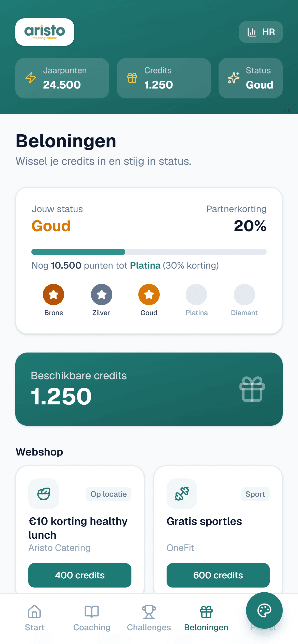Tap the Credits gift icon in the header

pos(132,78)
